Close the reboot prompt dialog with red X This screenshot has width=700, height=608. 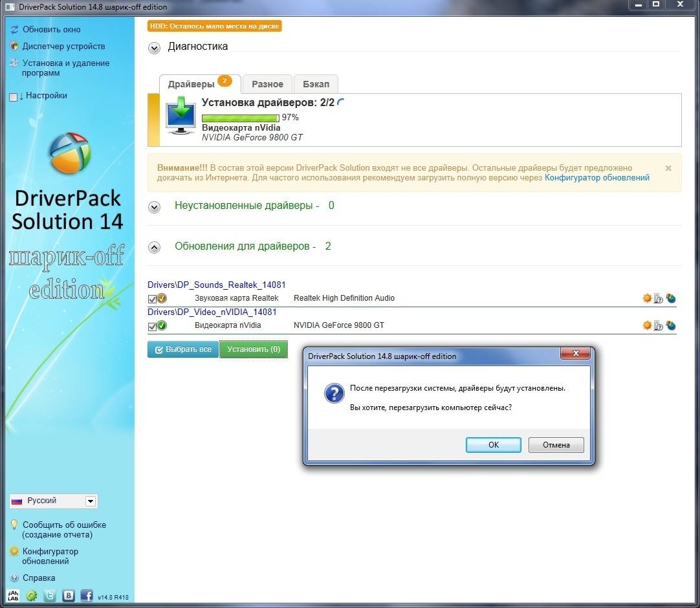pos(575,353)
